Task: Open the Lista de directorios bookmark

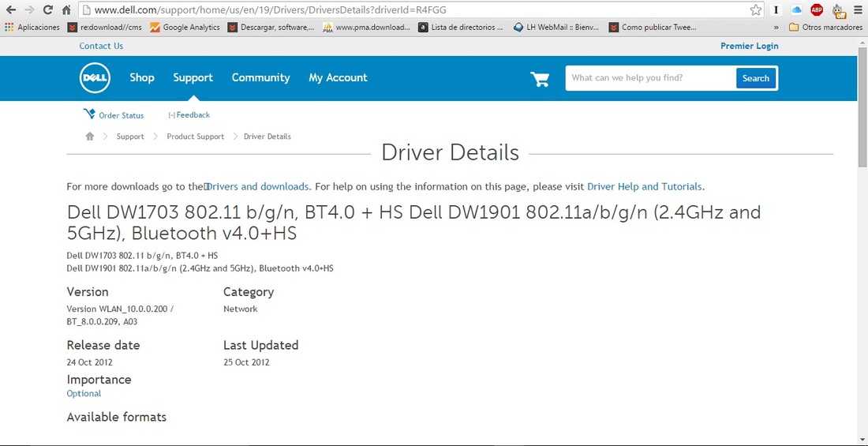Action: pos(461,27)
